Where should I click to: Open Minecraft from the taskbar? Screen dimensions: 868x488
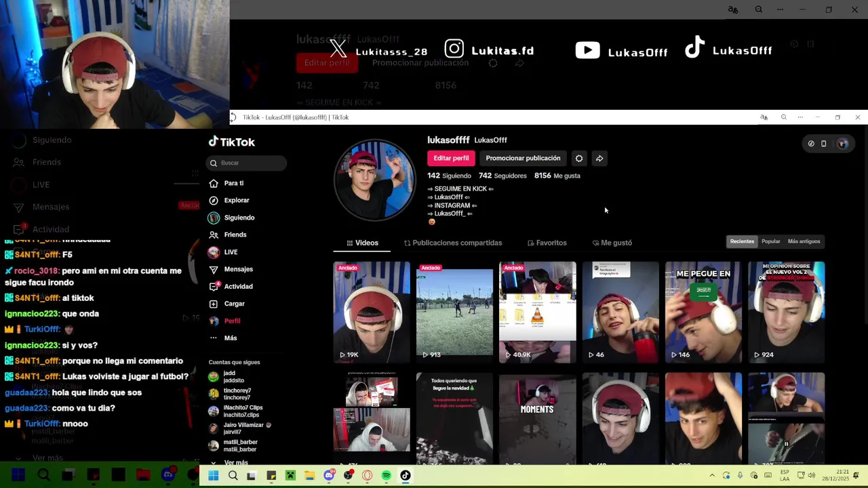[x=290, y=476]
